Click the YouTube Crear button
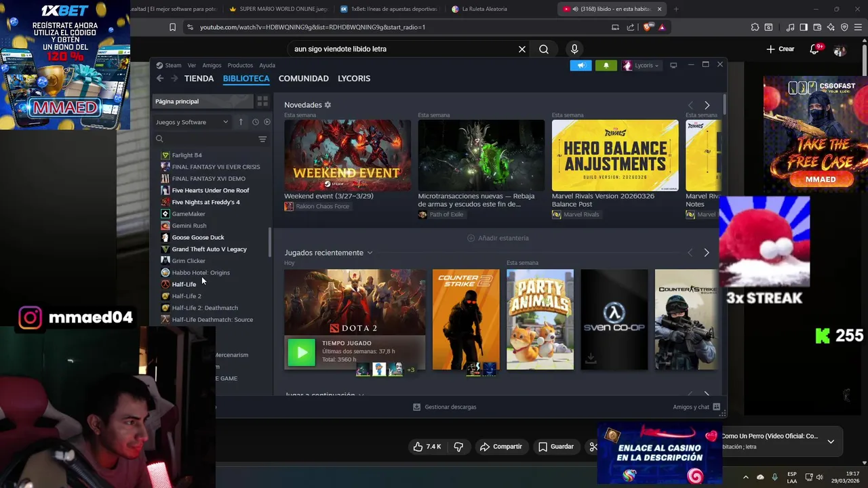 pyautogui.click(x=781, y=49)
